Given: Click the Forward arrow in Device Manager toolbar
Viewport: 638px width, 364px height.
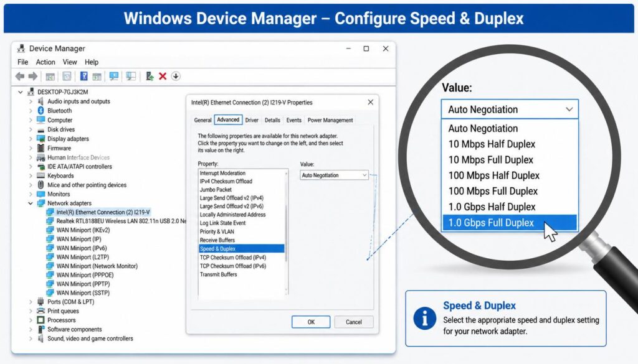Looking at the screenshot, I should pos(33,76).
